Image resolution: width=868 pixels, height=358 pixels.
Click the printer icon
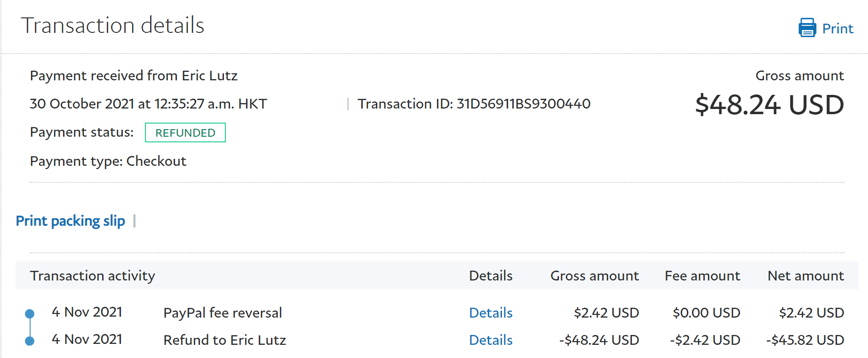807,28
